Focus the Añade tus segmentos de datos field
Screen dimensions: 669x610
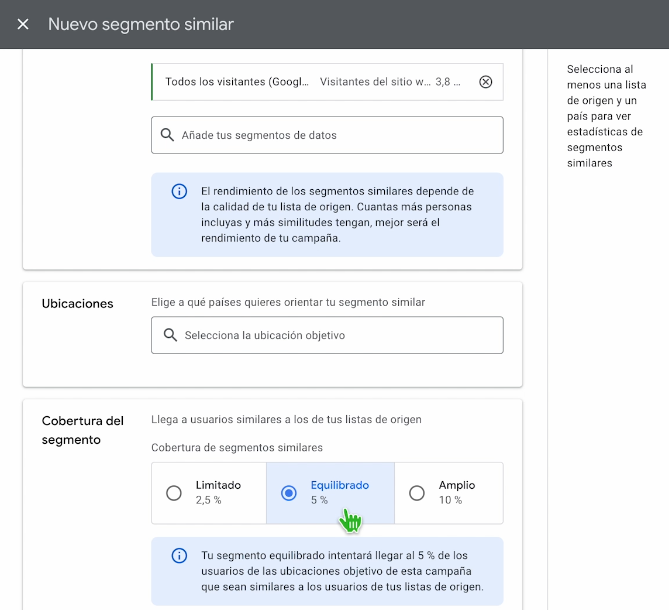(x=327, y=135)
